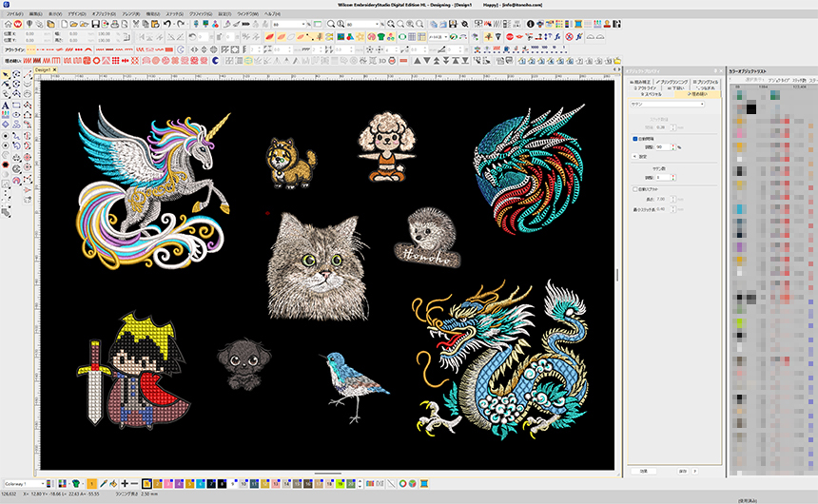The image size is (818, 504).
Task: Switch to the スペシャル properties tab
Action: coord(652,95)
